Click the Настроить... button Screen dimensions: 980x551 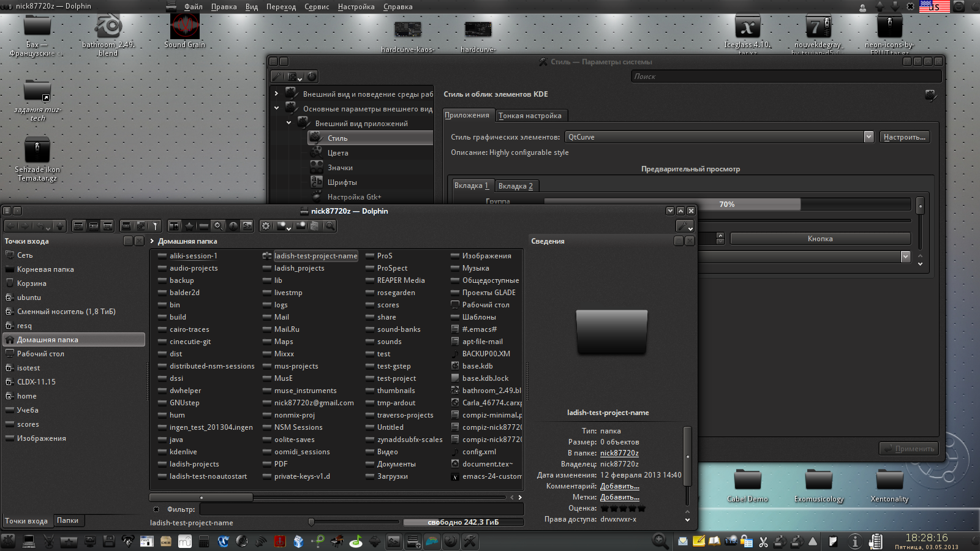coord(905,137)
